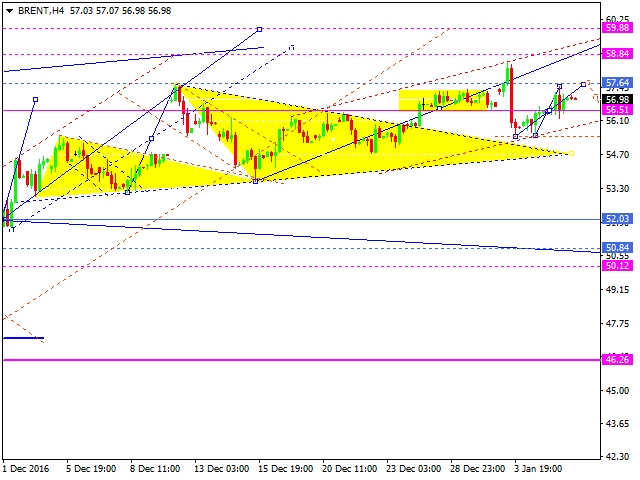Select the 42.30 price axis value
640x480 pixels.
point(618,457)
